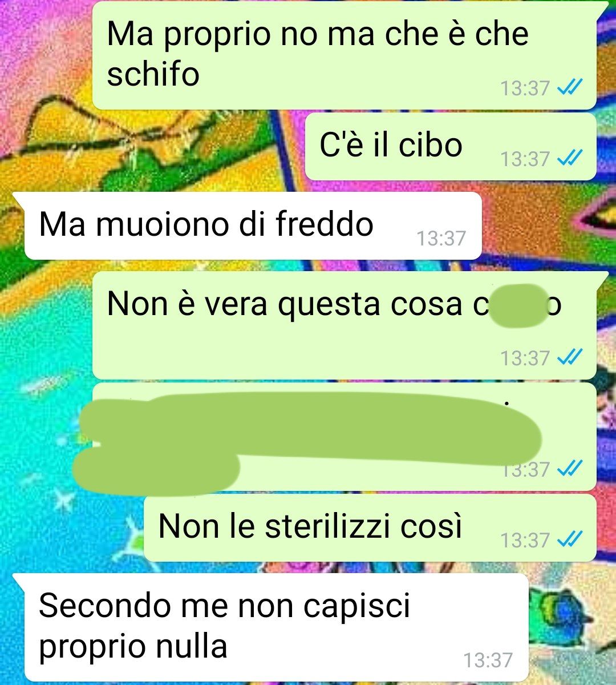Click read ticks on the scribbled-out message
This screenshot has width=616, height=685.
[569, 469]
